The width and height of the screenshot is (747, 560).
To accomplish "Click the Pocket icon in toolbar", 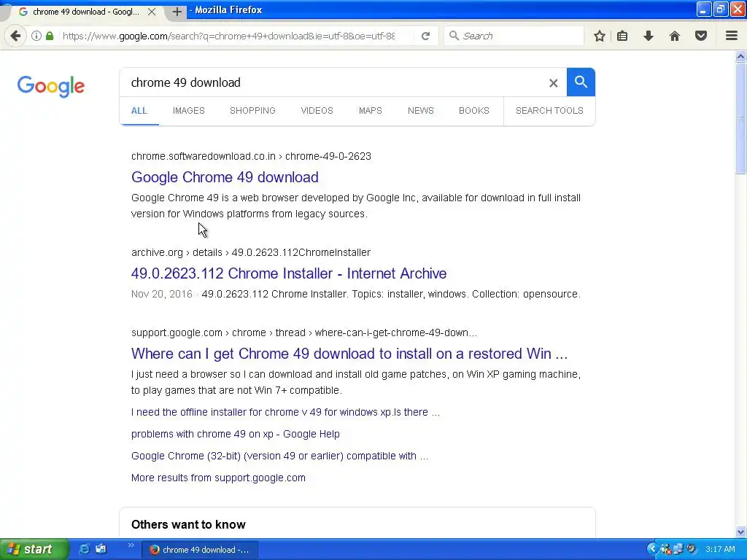I will tap(701, 36).
